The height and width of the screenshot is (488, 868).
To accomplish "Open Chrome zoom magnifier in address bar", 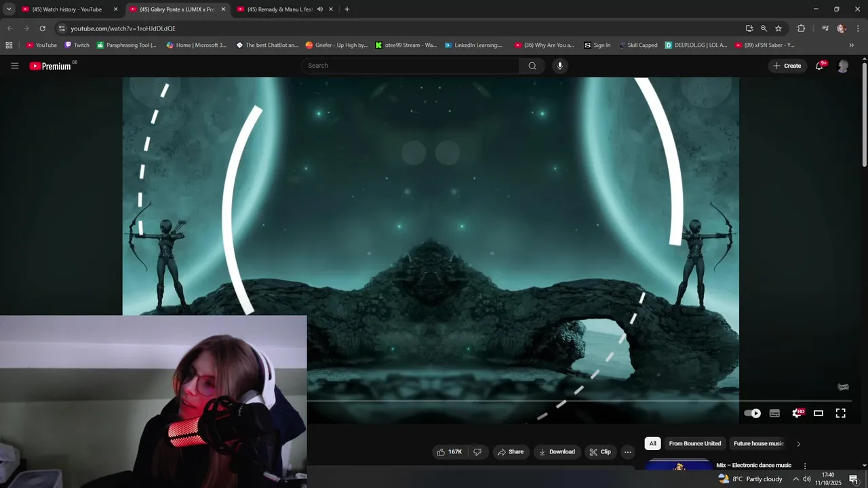I will 764,28.
